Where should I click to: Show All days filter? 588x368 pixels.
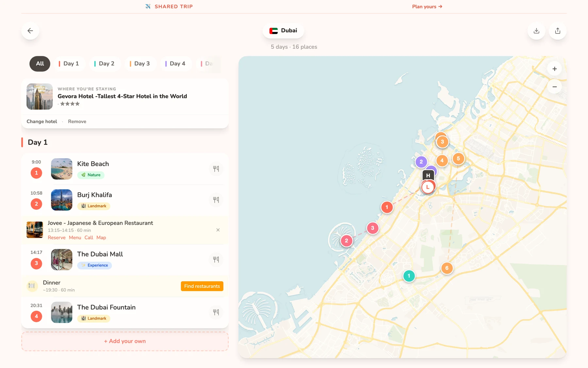(40, 63)
